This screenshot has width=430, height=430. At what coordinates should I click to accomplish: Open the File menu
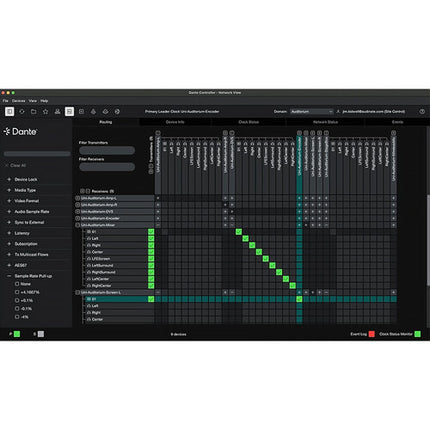pyautogui.click(x=6, y=101)
